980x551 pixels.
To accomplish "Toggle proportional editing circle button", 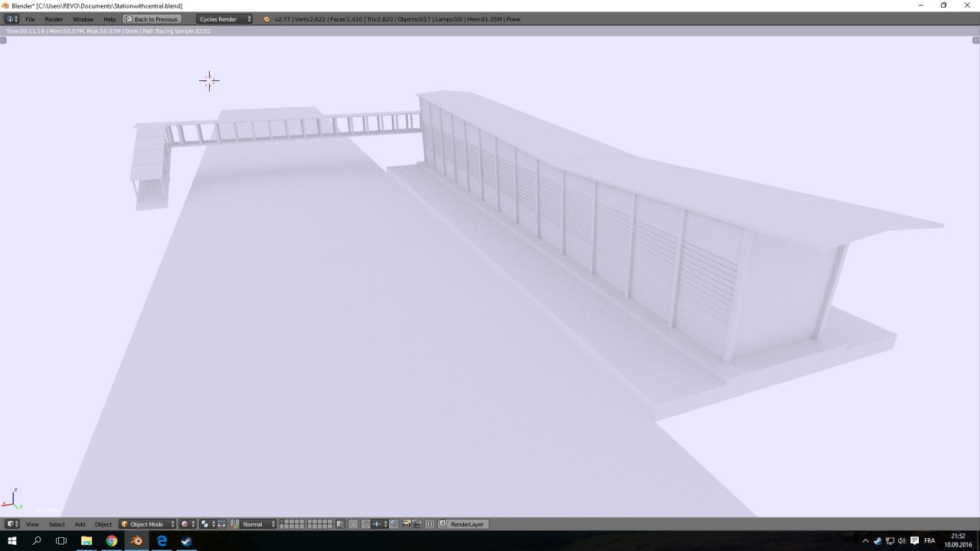I will click(353, 524).
